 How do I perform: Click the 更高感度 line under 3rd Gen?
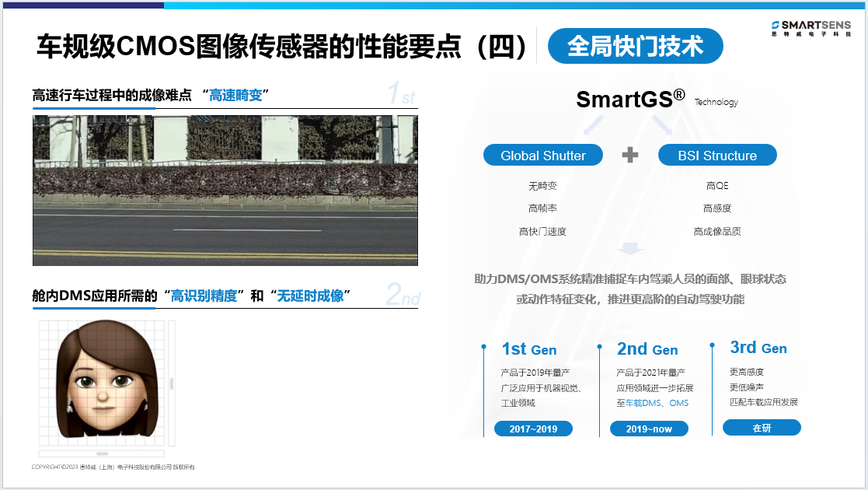(747, 372)
